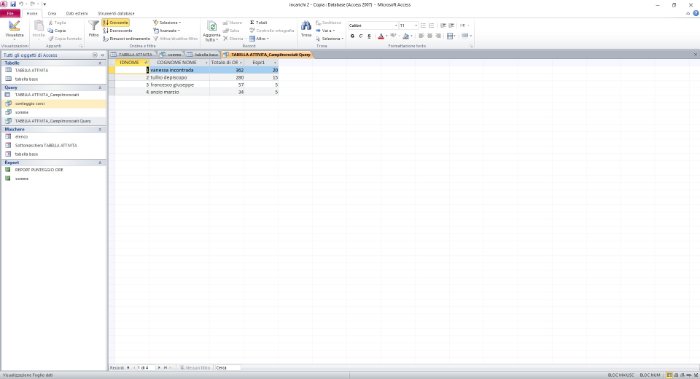This screenshot has width=700, height=379.
Task: Switch to tabella base document tab
Action: click(203, 54)
